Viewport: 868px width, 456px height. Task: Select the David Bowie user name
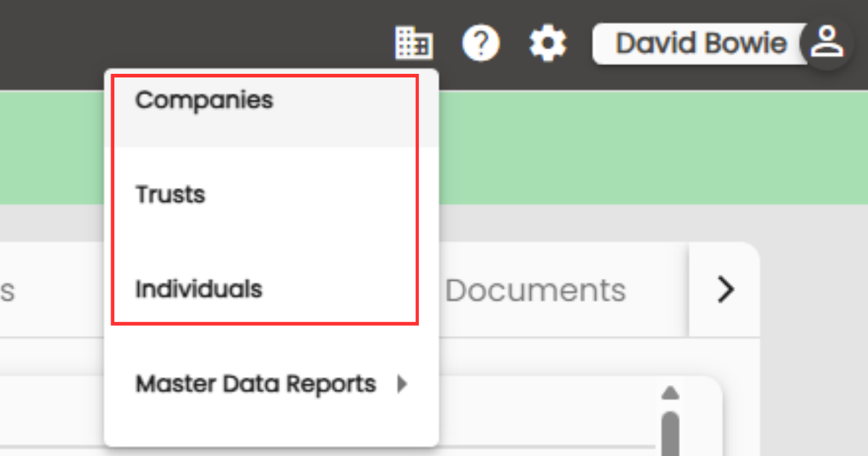click(701, 43)
